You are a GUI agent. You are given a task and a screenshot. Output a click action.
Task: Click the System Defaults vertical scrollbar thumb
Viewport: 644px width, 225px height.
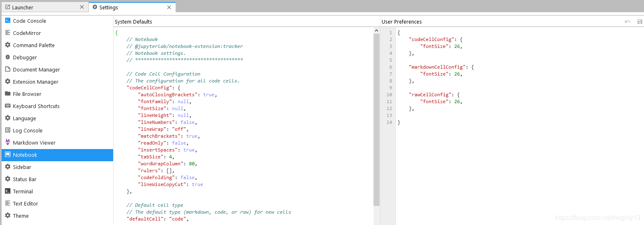point(376,120)
